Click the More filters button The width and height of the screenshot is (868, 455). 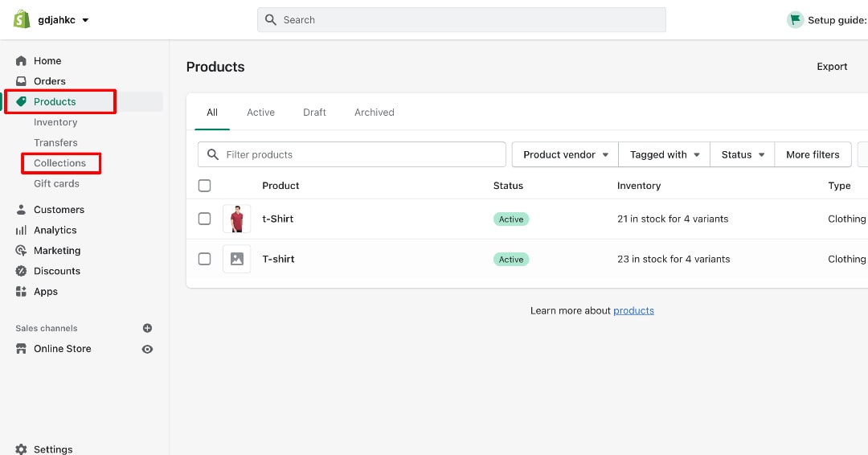click(813, 154)
